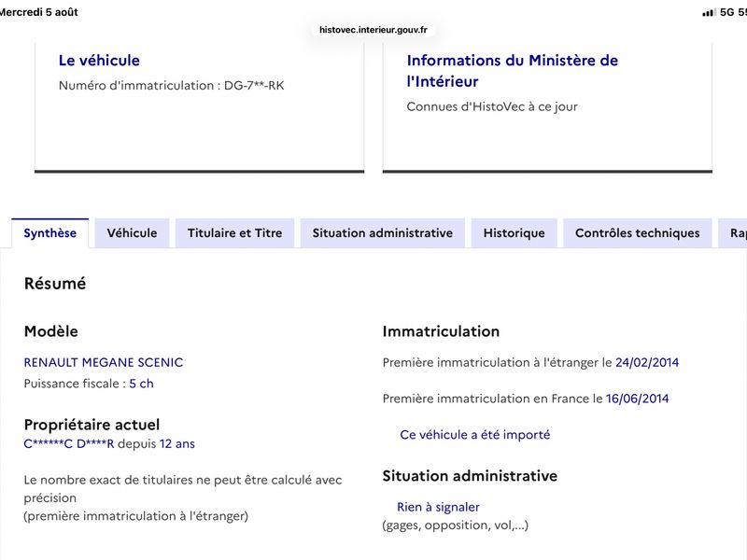Open the Titulaire et Titre tab
747x560 pixels.
pyautogui.click(x=235, y=232)
